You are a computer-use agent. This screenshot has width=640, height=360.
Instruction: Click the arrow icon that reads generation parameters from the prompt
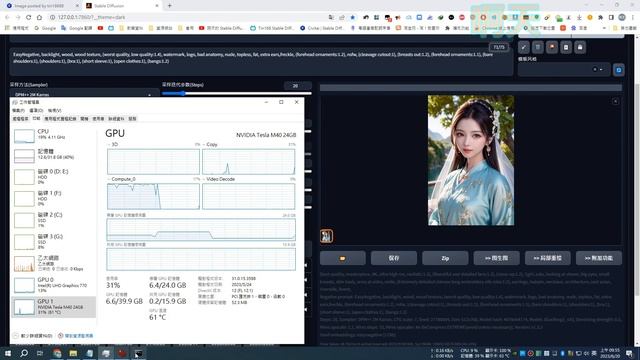pos(524,47)
